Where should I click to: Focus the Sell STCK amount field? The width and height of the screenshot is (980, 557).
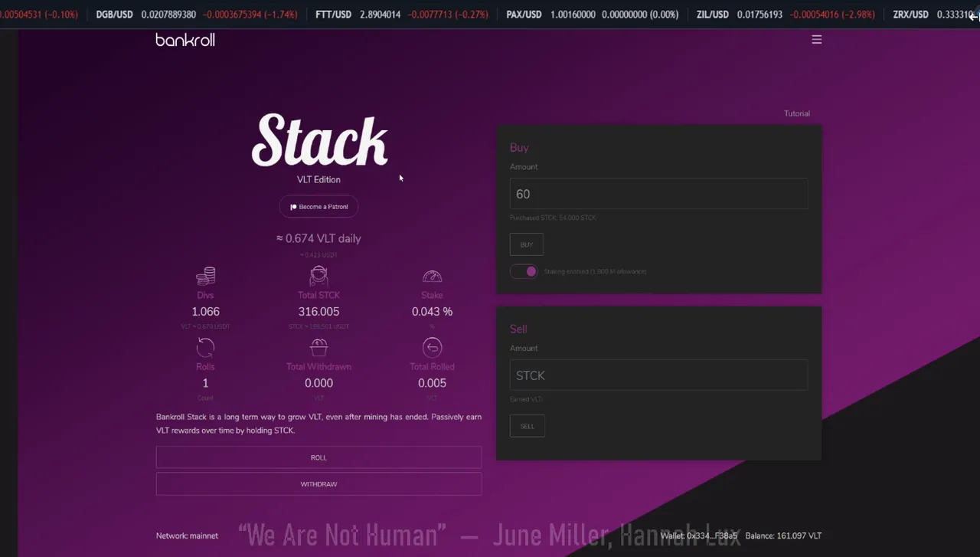click(x=658, y=375)
